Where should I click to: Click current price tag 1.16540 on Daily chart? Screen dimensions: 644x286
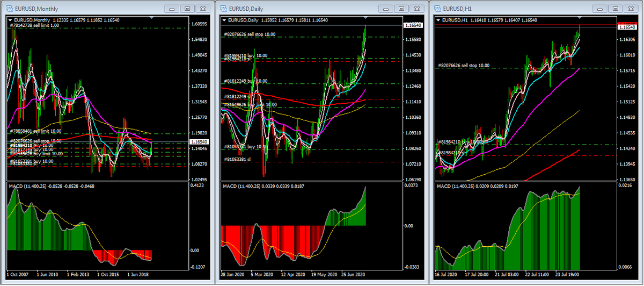(x=413, y=25)
